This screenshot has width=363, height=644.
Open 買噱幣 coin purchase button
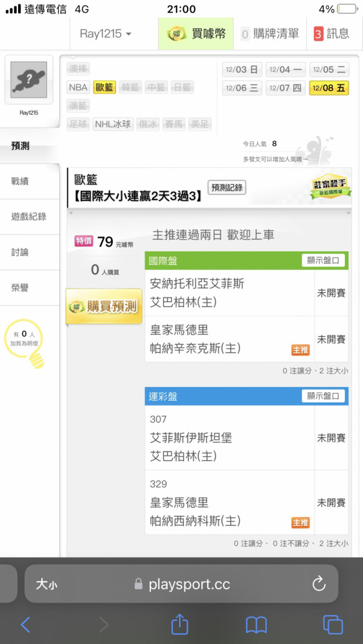196,33
